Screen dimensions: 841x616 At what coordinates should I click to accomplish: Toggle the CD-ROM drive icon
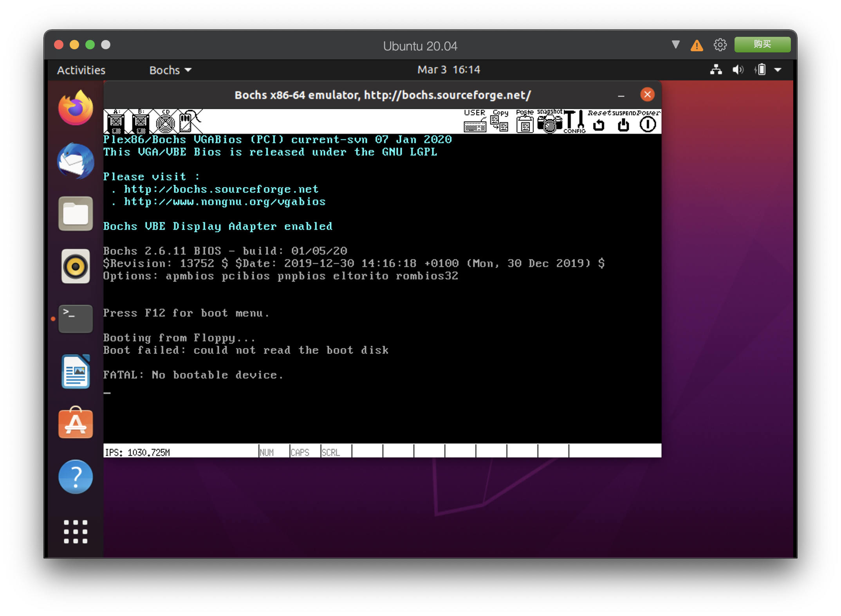pyautogui.click(x=165, y=122)
